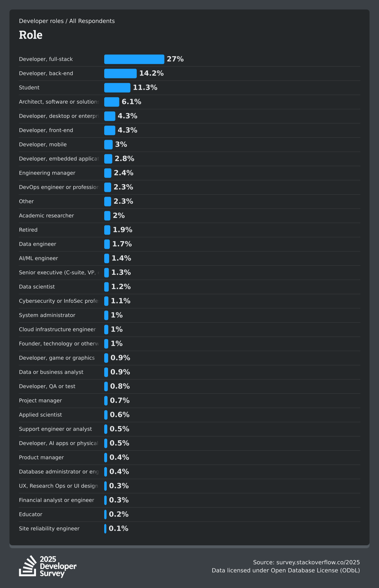Select the Developer, back-end bar

pos(120,73)
